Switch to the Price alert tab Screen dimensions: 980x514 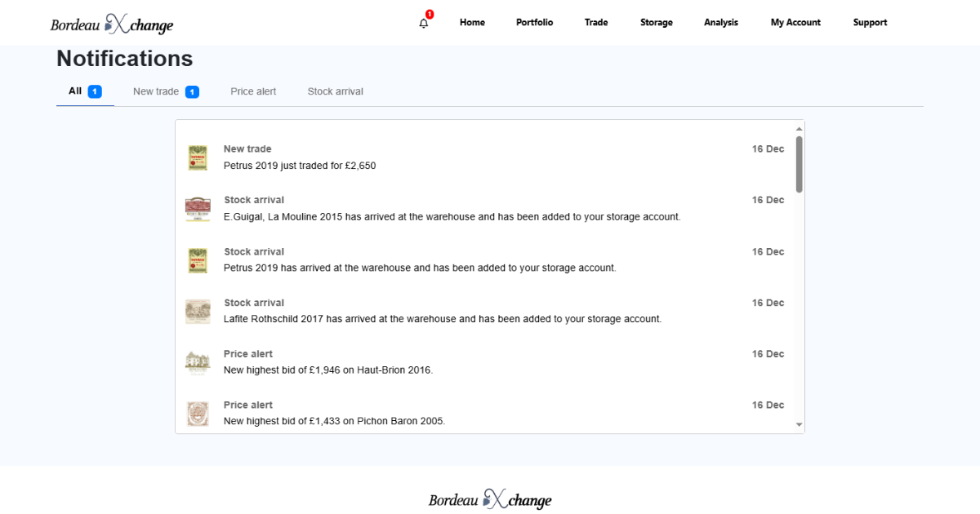pos(253,91)
